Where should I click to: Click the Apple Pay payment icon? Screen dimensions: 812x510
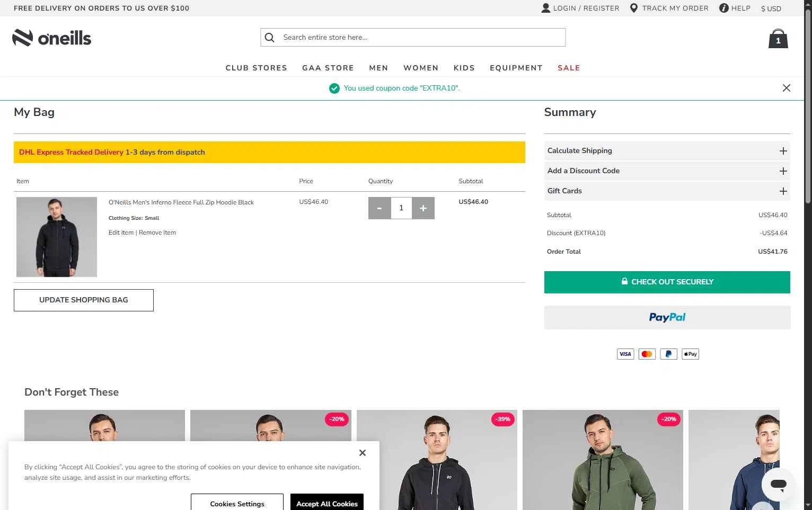click(690, 354)
